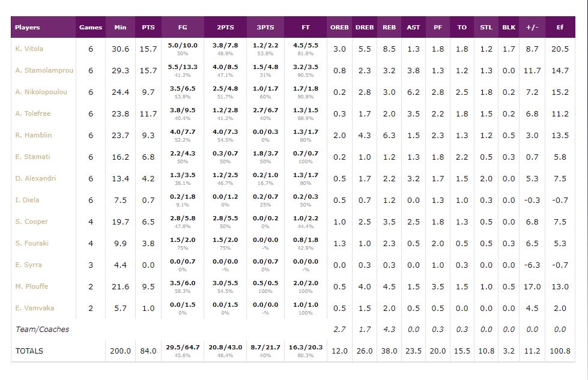Open A. Stamolamprou player profile

coord(44,70)
